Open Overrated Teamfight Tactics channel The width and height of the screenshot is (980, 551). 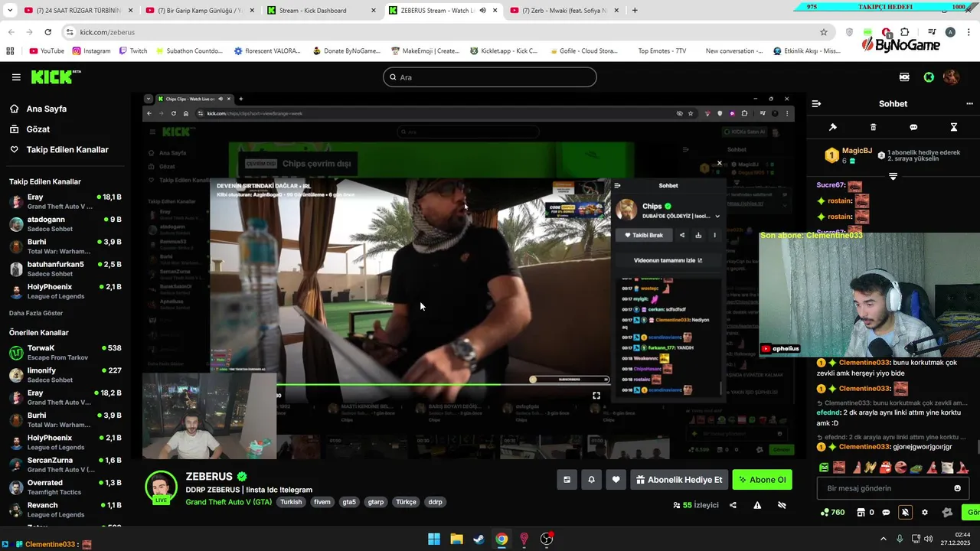[65, 487]
